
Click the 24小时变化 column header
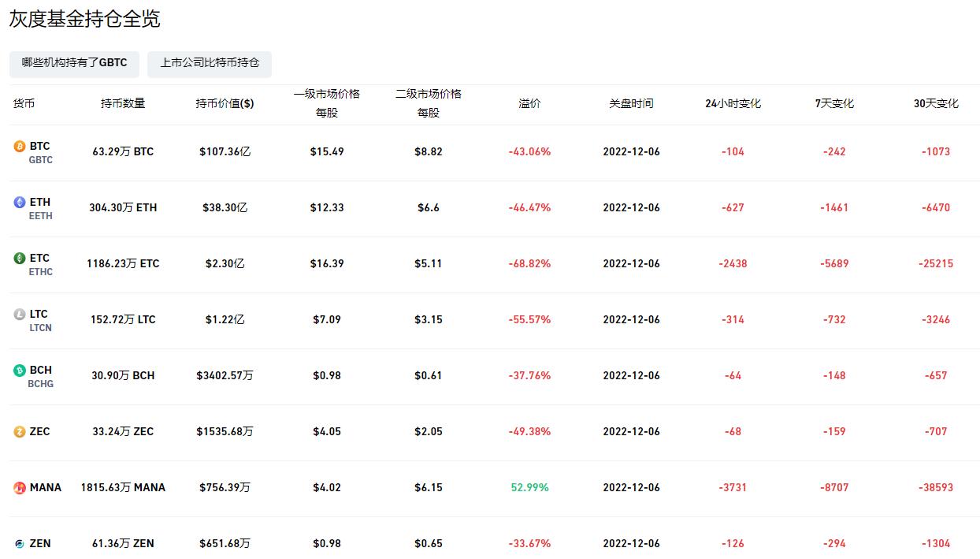[x=733, y=103]
